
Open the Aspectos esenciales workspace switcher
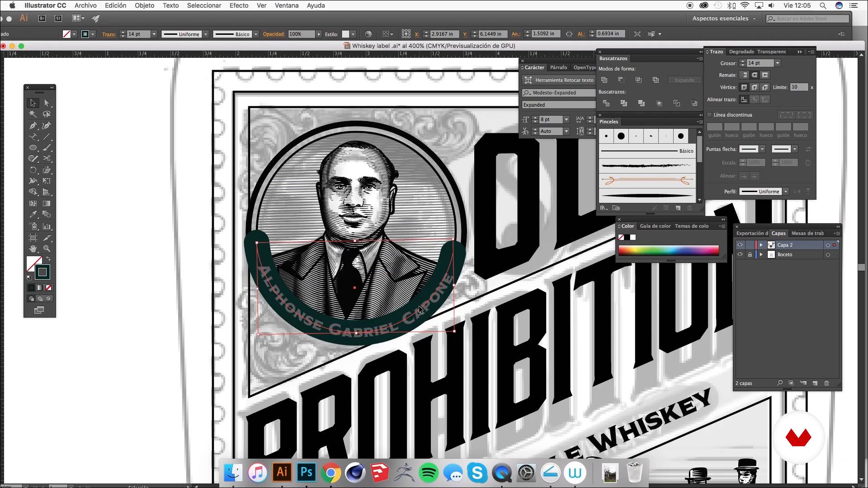pyautogui.click(x=724, y=19)
